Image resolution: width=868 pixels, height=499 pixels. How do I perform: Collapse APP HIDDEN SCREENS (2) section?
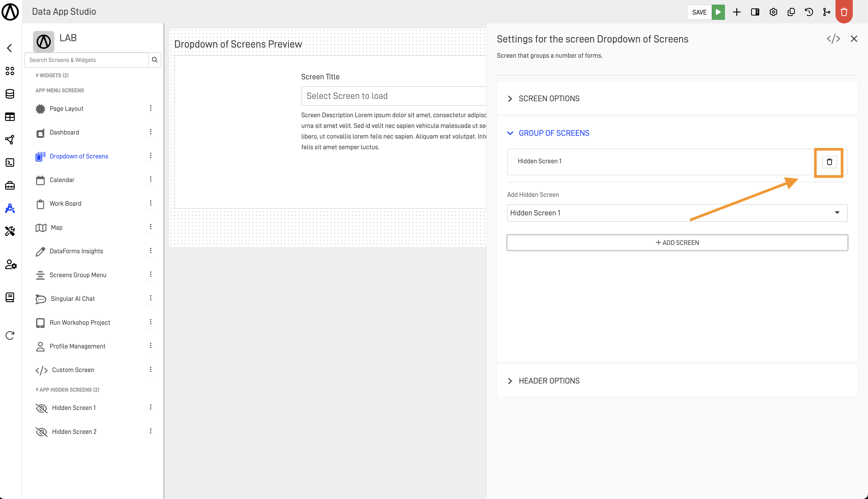(67, 390)
